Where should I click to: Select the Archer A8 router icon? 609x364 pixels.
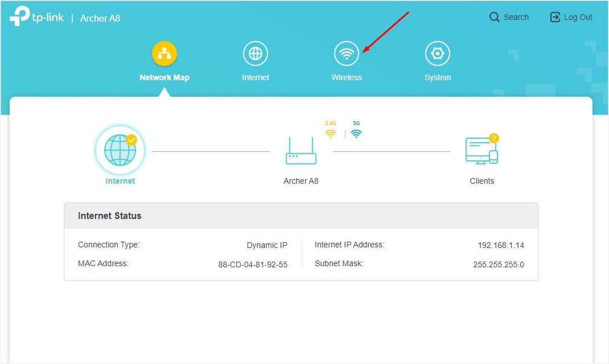pyautogui.click(x=301, y=151)
